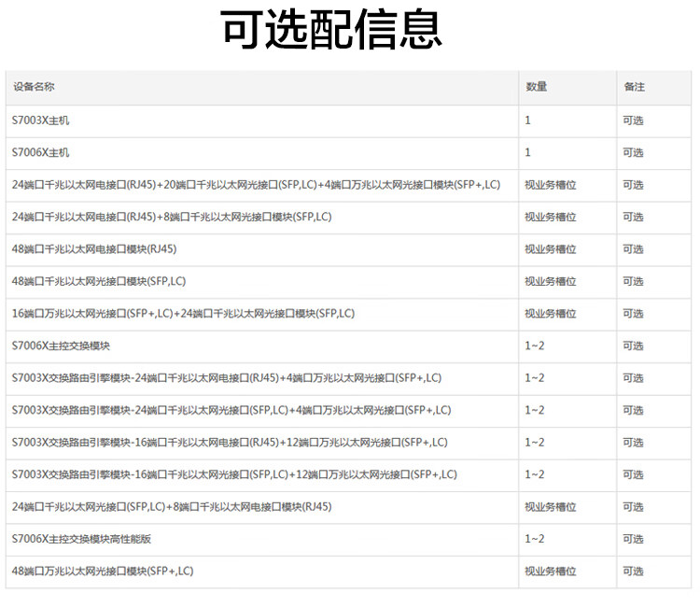Select the S7003X主机 row name
Image resolution: width=700 pixels, height=607 pixels.
[40, 120]
